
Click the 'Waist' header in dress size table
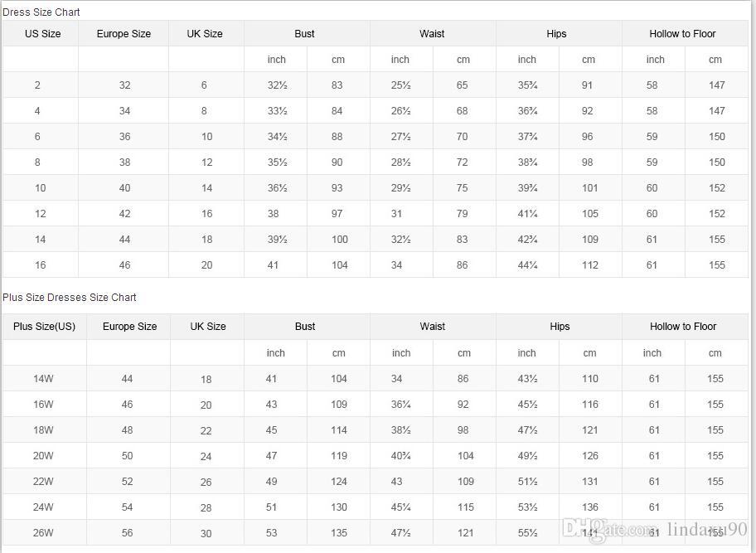432,34
